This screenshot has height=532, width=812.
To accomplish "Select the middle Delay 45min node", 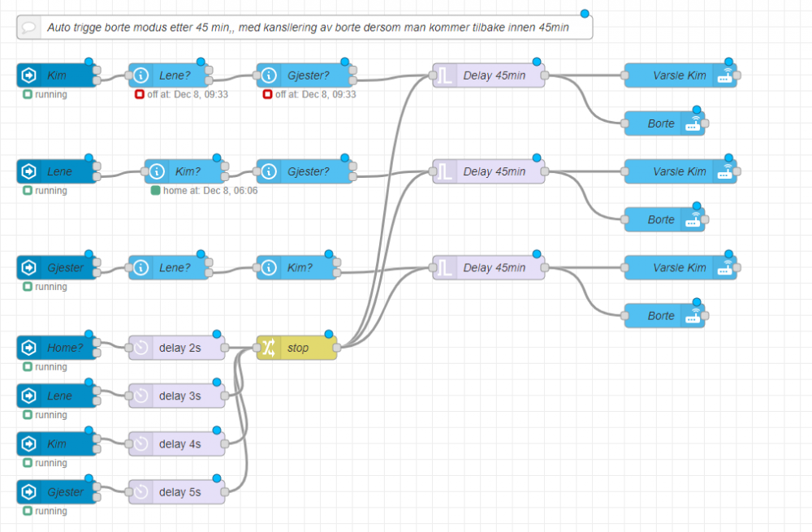I will [x=494, y=172].
